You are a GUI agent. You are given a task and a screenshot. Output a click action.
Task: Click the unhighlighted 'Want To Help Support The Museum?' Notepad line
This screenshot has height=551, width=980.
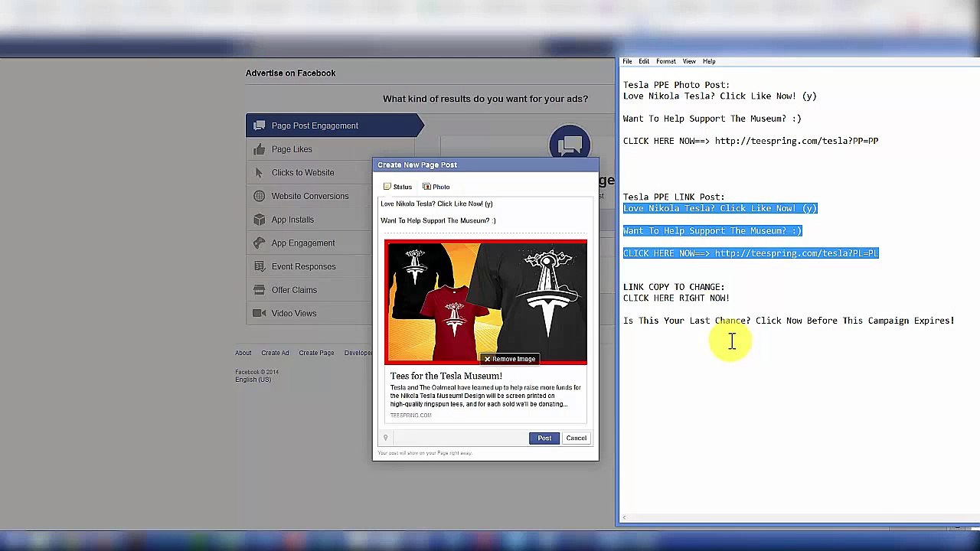coord(712,119)
